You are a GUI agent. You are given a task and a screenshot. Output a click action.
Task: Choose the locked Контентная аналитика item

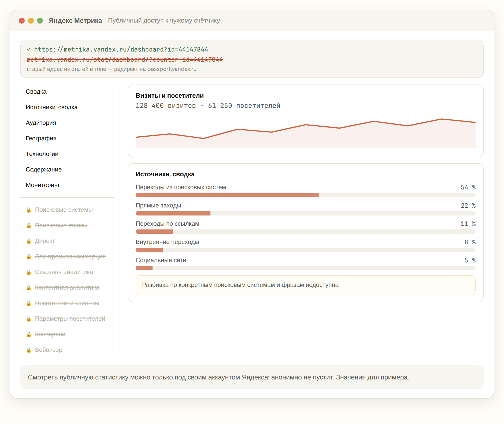click(67, 288)
